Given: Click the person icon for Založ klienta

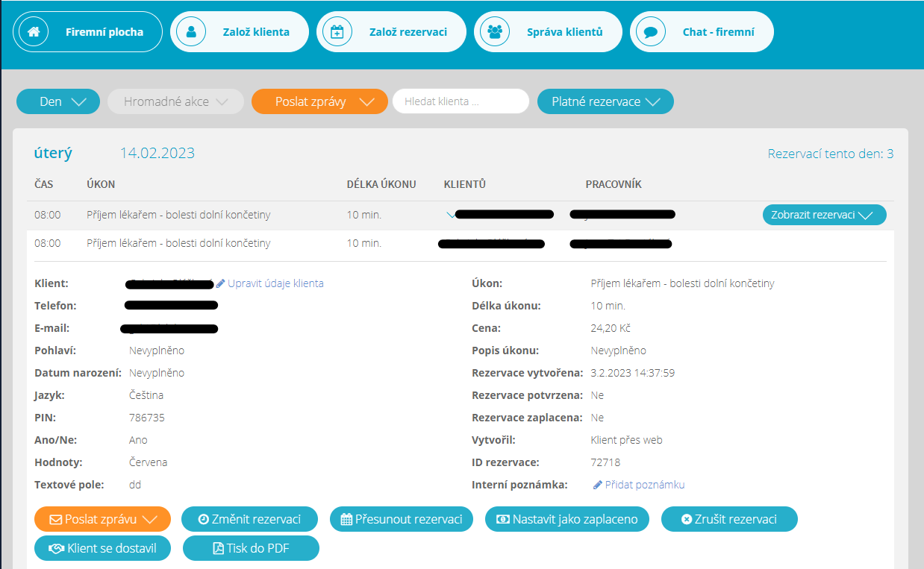Looking at the screenshot, I should [191, 32].
